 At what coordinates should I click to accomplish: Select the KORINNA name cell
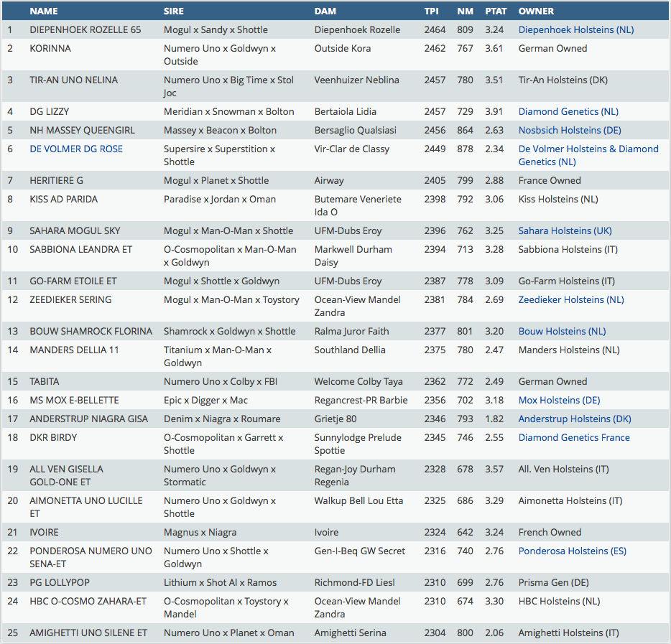[50, 49]
